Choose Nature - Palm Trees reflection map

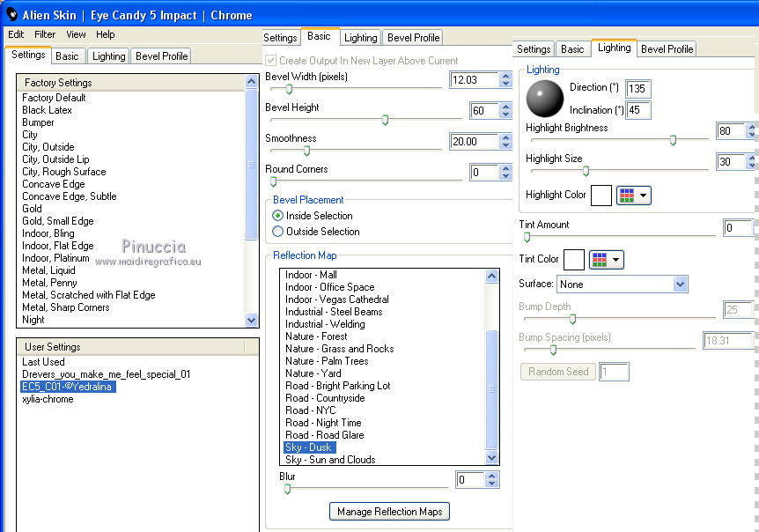click(x=327, y=361)
